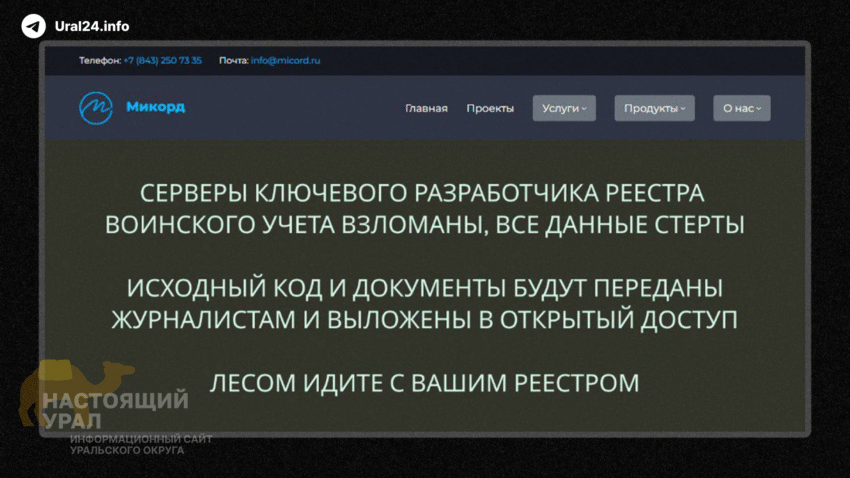Click phone number +7 (843) 250 73 35
Image resolution: width=850 pixels, height=478 pixels.
pos(162,61)
